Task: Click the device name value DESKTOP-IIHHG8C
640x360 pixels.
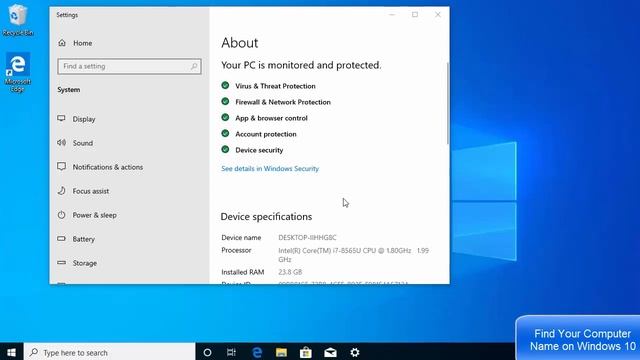Action: [x=307, y=238]
